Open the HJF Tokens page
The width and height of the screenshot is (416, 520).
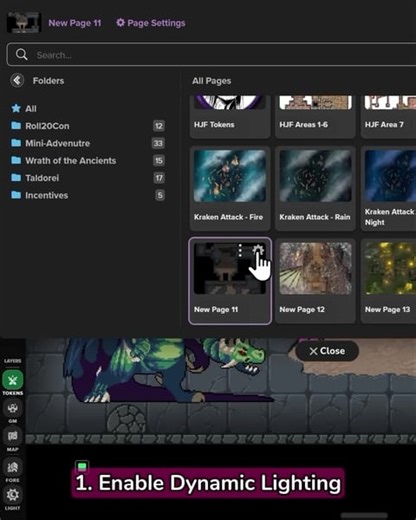(x=230, y=117)
